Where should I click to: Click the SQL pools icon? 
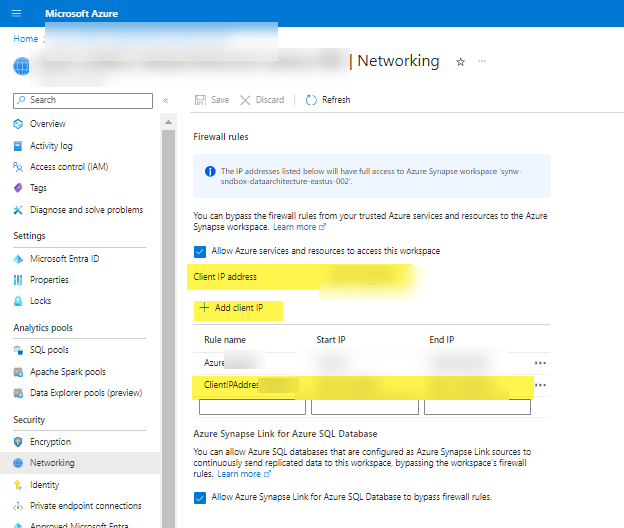pyautogui.click(x=18, y=350)
